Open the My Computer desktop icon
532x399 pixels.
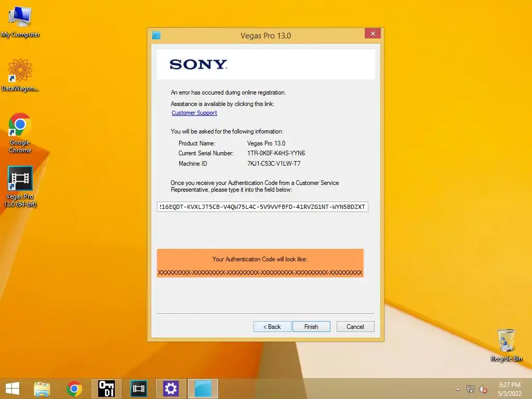[x=20, y=21]
